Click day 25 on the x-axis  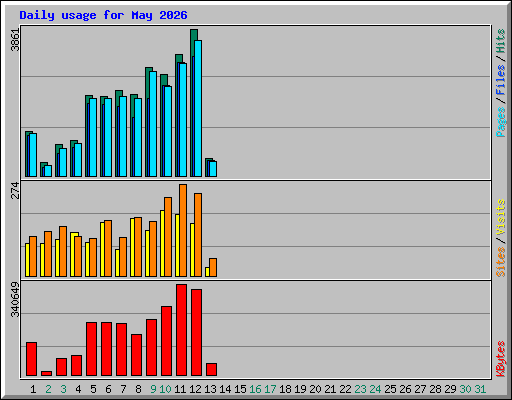tap(390, 389)
